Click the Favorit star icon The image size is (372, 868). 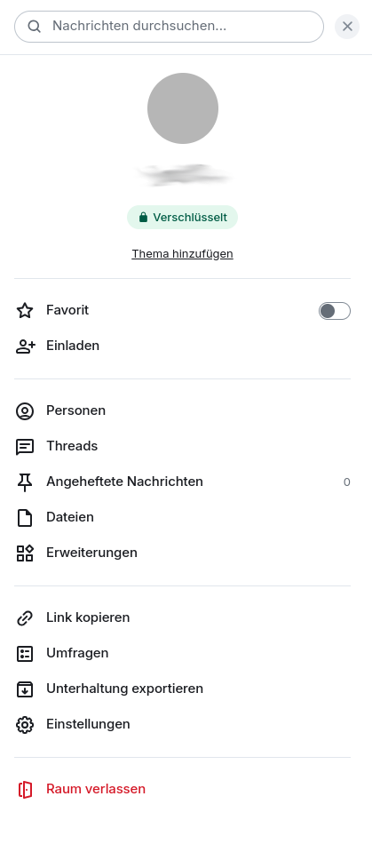tap(25, 311)
